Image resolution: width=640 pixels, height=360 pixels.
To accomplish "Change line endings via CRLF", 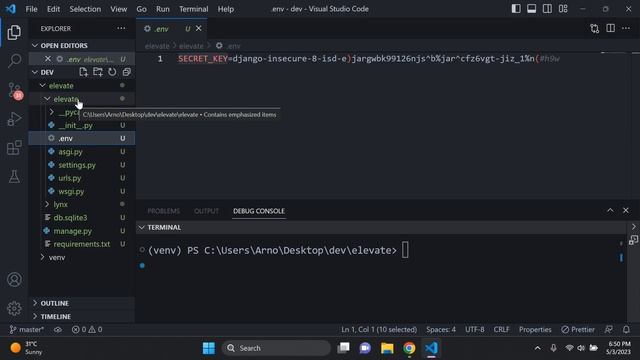I will point(501,329).
